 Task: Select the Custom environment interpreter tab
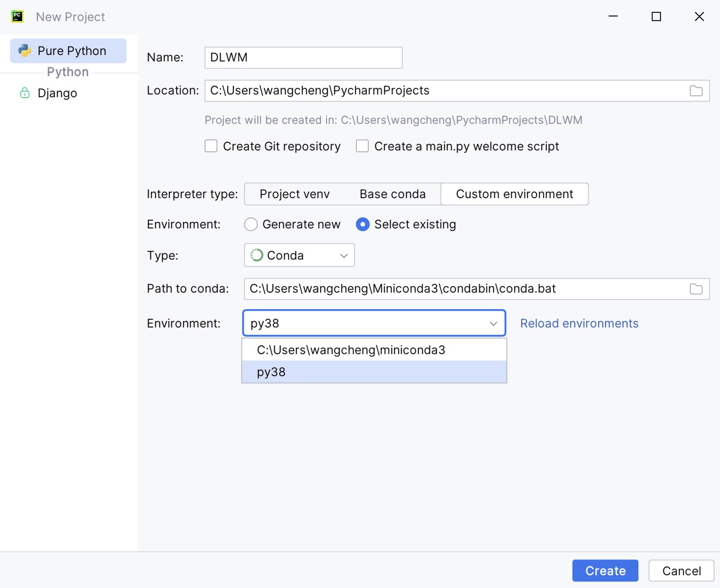click(x=515, y=194)
